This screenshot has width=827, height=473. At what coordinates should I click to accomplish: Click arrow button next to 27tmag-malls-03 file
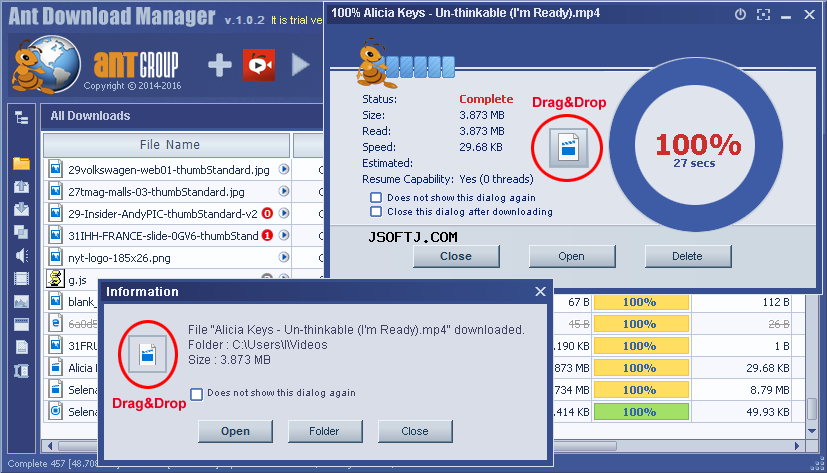pos(284,191)
